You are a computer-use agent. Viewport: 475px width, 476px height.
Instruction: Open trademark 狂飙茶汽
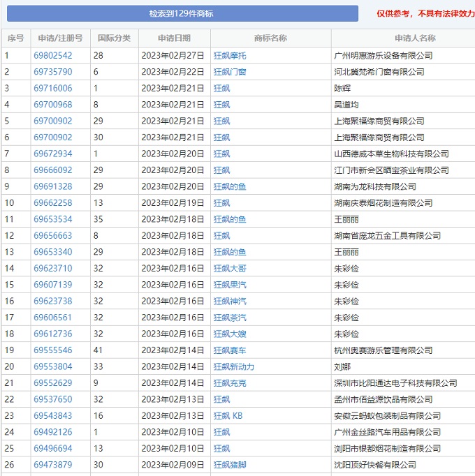(x=230, y=318)
